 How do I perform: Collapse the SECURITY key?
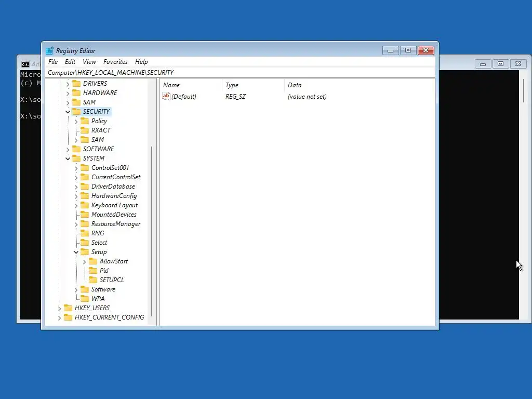(x=68, y=112)
